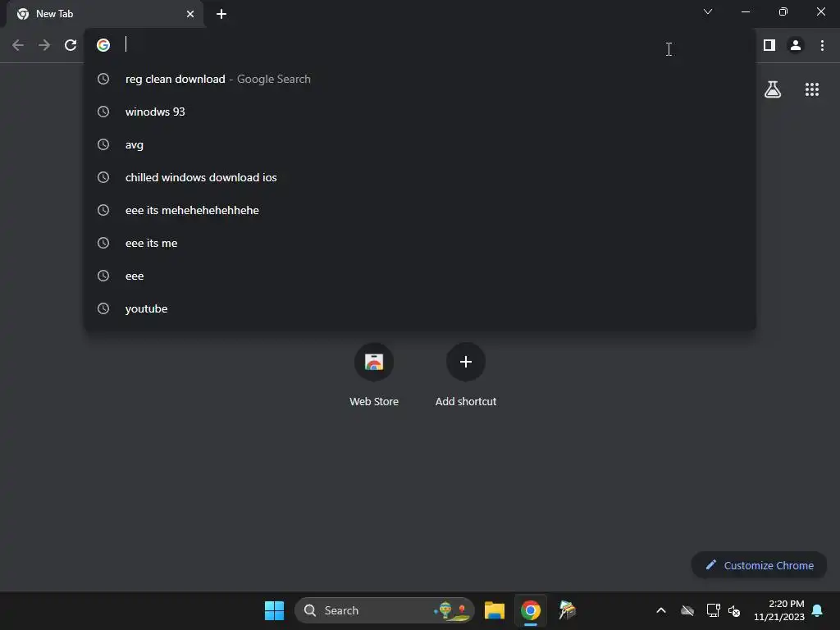Screen dimensions: 840x630
Task: Open the Search Labs flask icon
Action: click(x=773, y=89)
